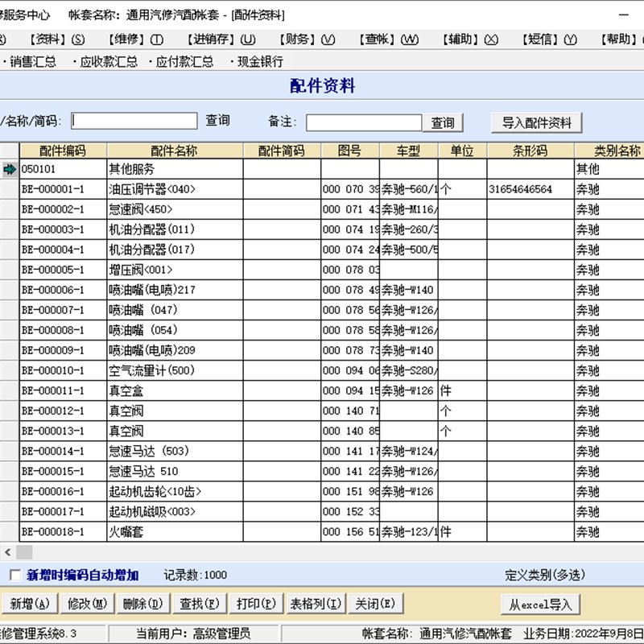Click 表格列(I) button
This screenshot has width=644, height=644.
click(316, 603)
